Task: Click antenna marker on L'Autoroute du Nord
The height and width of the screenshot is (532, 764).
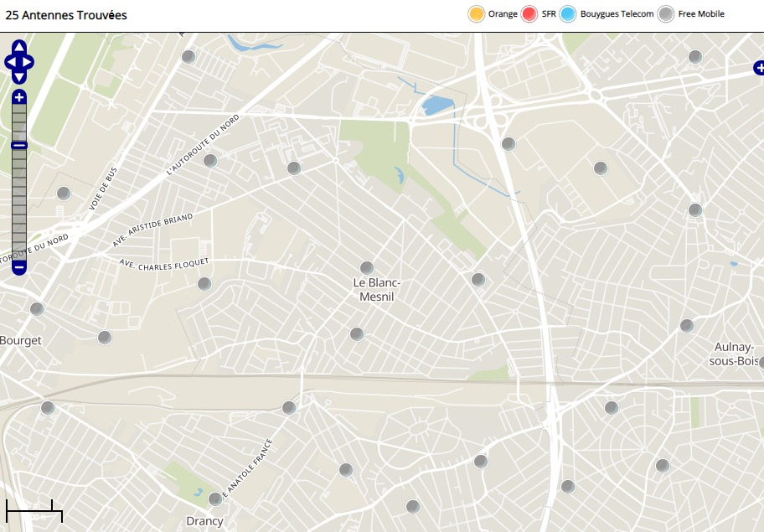Action: pos(210,161)
